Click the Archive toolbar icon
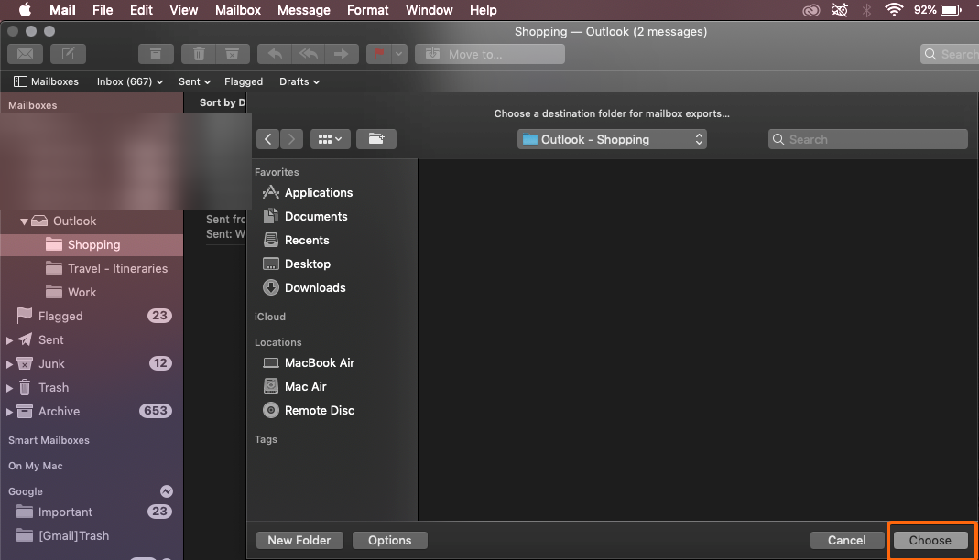The width and height of the screenshot is (979, 560). [x=156, y=54]
